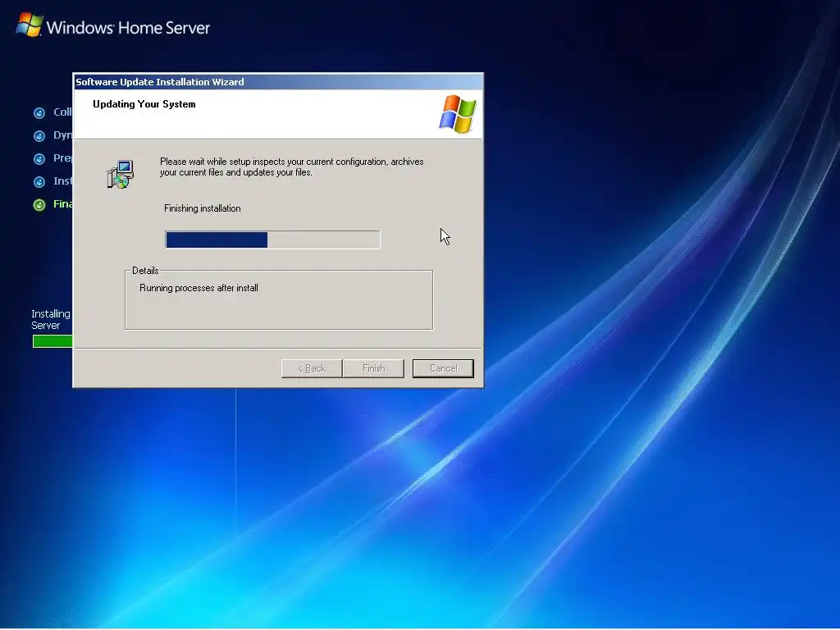The width and height of the screenshot is (840, 630).
Task: Click the Cancel button in the wizard
Action: [x=443, y=368]
